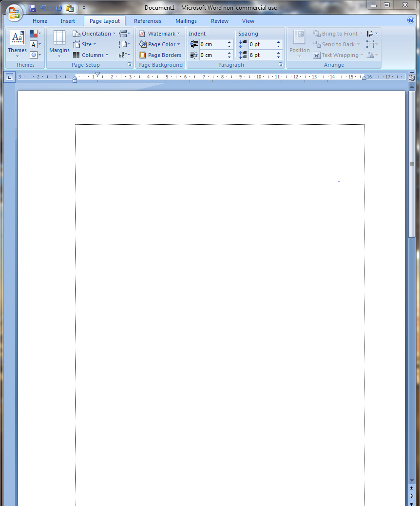The image size is (420, 506).
Task: Open the Undo history dropdown arrow
Action: (50, 8)
